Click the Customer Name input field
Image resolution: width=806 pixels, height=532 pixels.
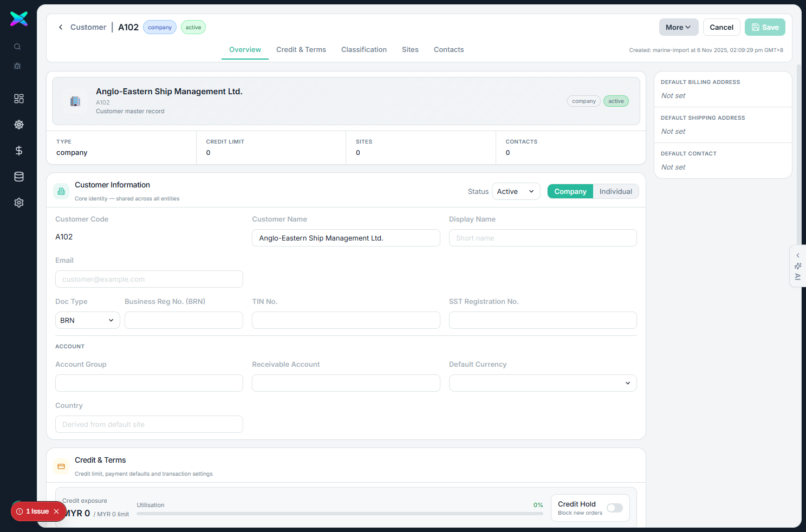[346, 238]
